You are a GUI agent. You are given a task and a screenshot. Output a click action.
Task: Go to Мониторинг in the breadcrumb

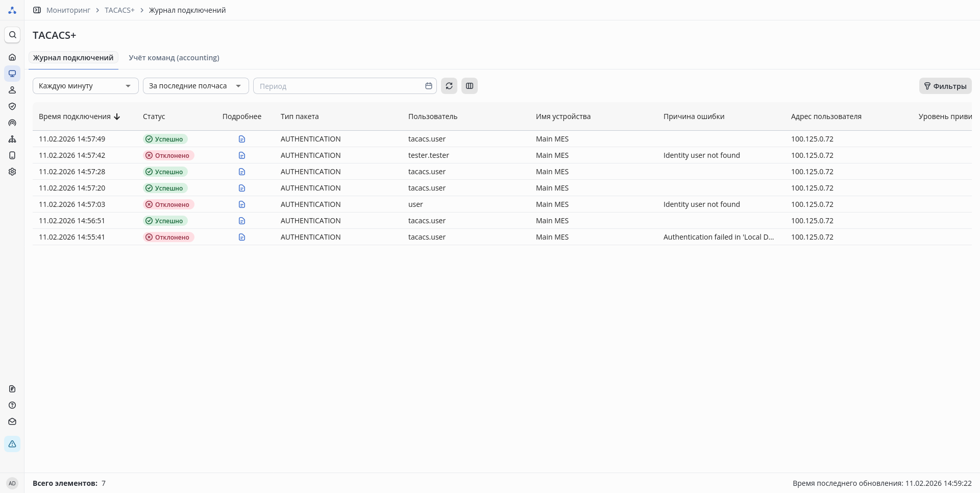pyautogui.click(x=68, y=10)
